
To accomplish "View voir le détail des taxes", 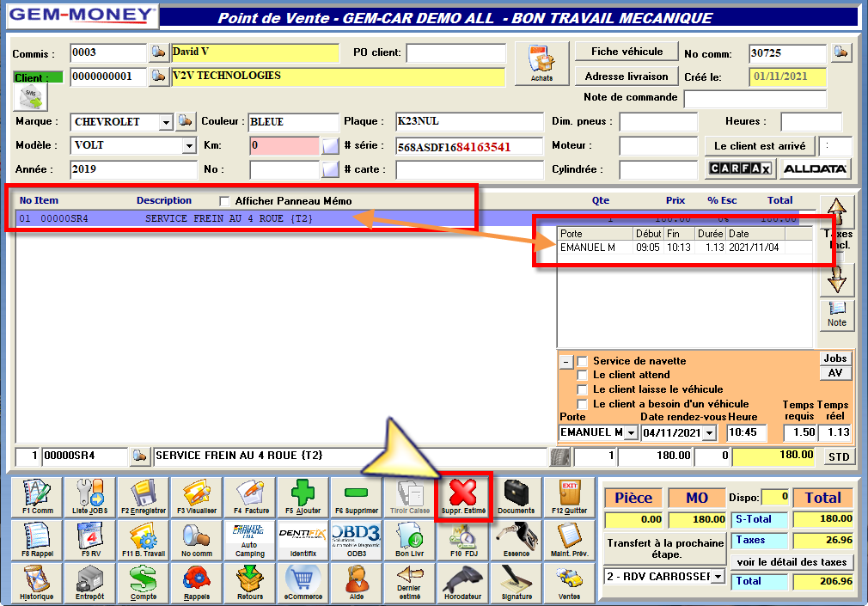I will [x=792, y=561].
